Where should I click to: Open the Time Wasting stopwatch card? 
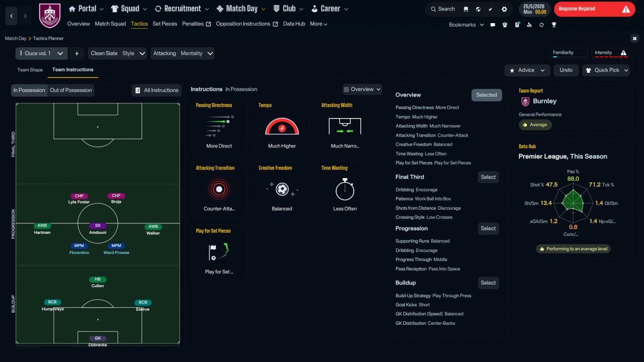(345, 189)
